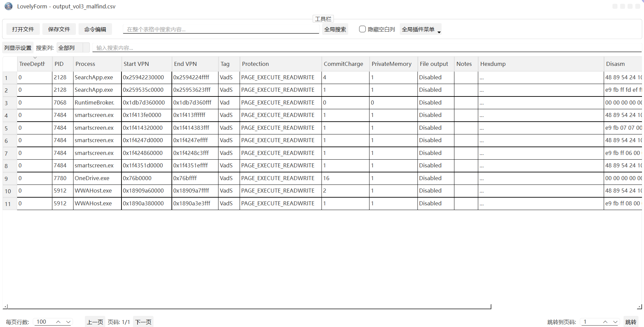Click the LovelyForm app icon in title bar

click(8, 6)
